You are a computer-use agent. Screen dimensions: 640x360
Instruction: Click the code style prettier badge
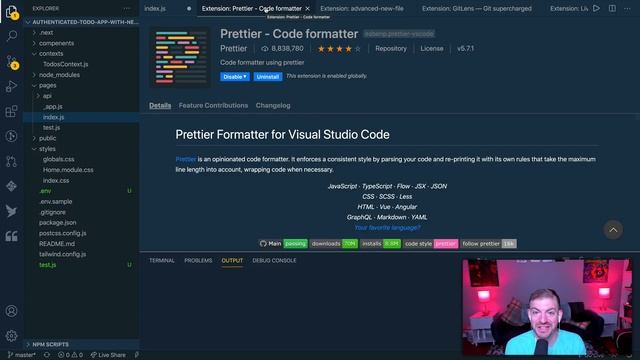coord(431,244)
